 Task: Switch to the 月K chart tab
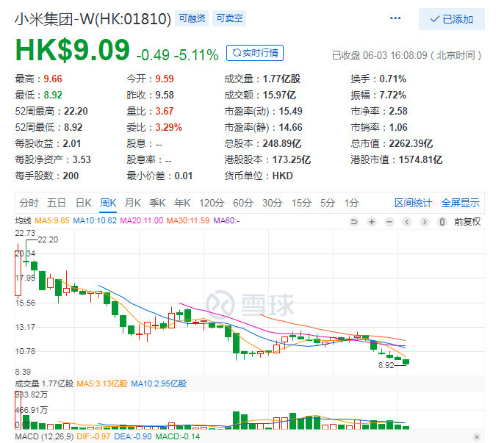(x=133, y=203)
